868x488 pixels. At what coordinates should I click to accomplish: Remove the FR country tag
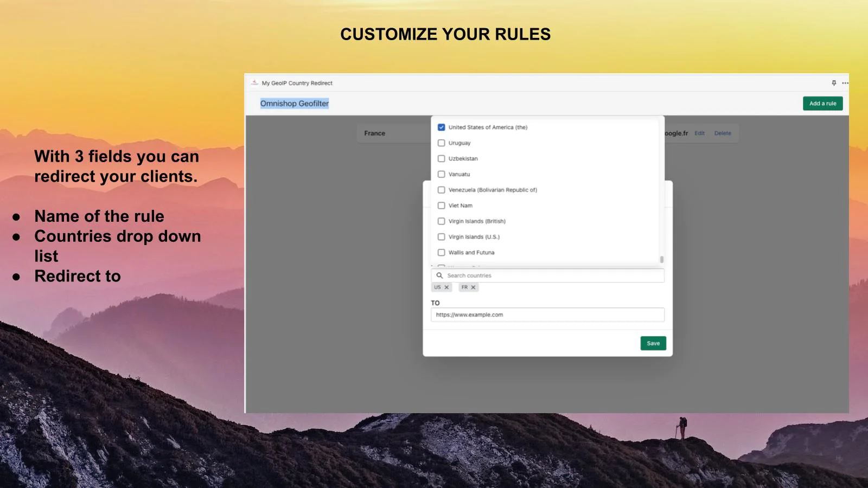pos(473,287)
